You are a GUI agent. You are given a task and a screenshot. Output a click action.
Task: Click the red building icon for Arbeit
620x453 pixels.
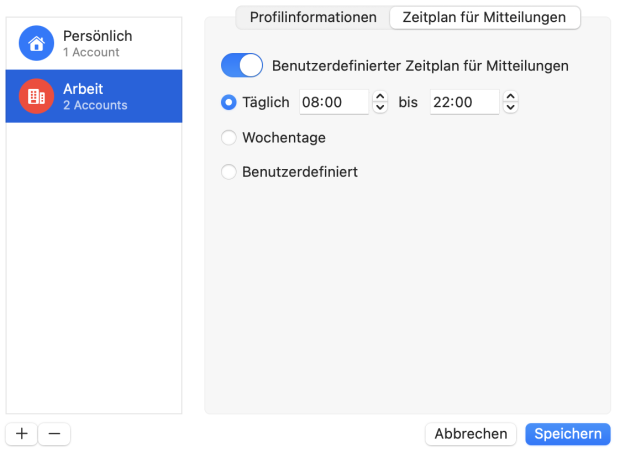[x=37, y=96]
